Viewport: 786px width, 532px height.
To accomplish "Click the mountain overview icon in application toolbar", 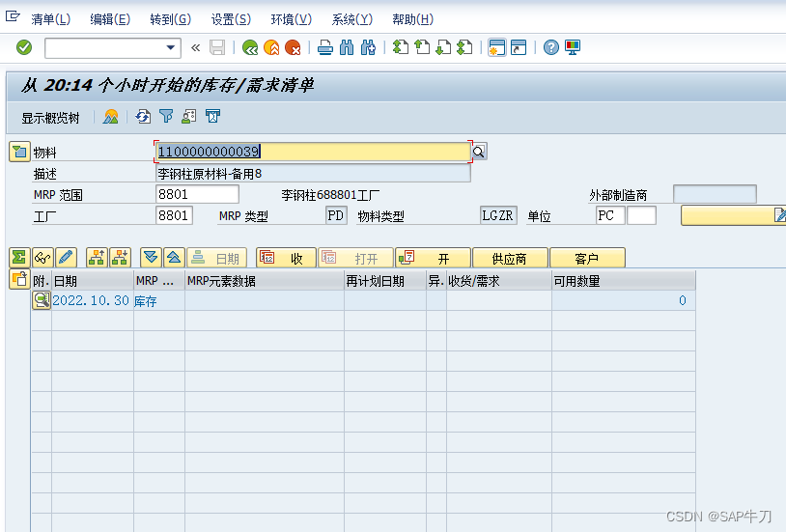I will 111,117.
